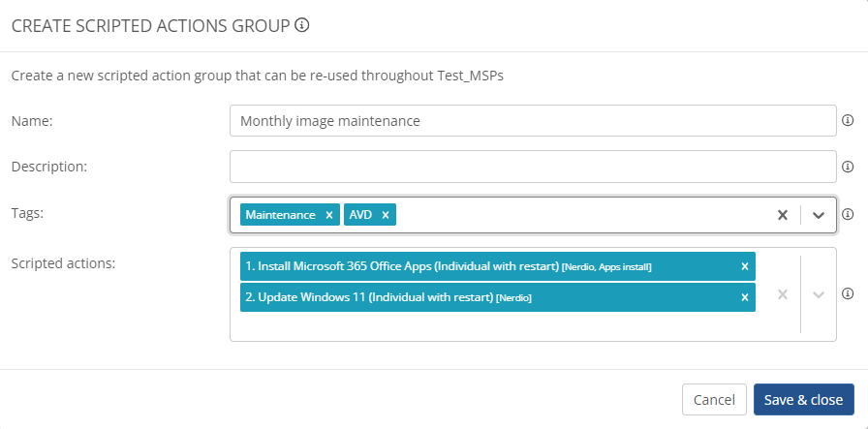Click info icon beside Description field

848,167
